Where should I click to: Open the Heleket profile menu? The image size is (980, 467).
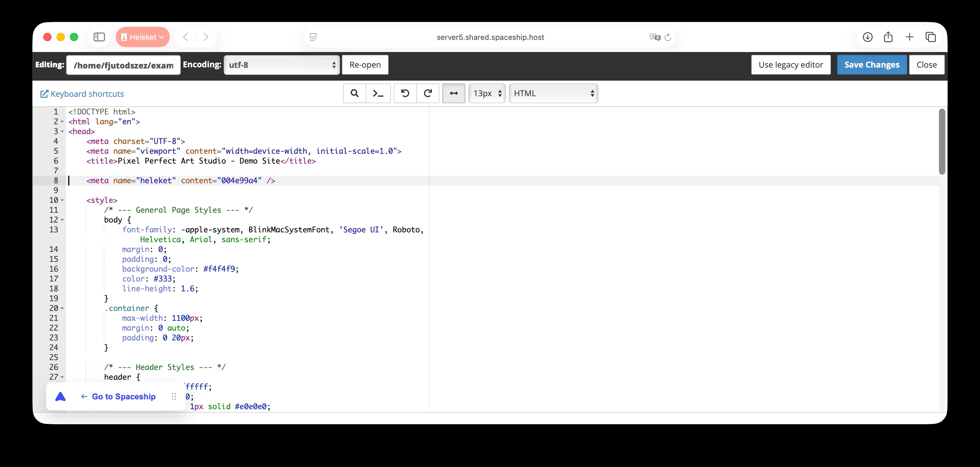(143, 37)
